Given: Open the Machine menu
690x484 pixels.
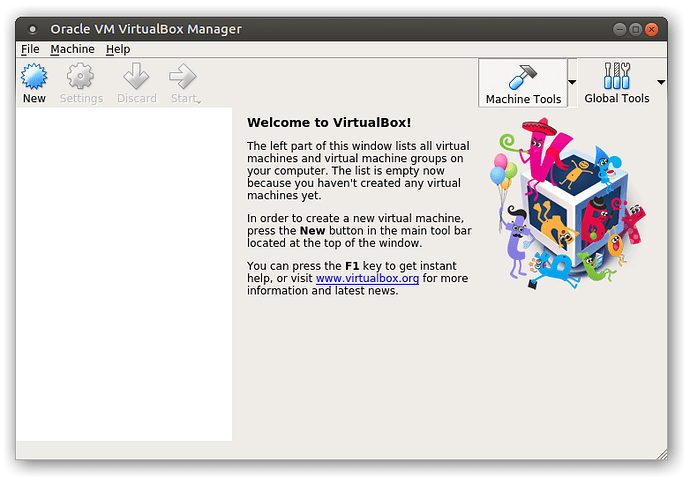Looking at the screenshot, I should pyautogui.click(x=72, y=49).
